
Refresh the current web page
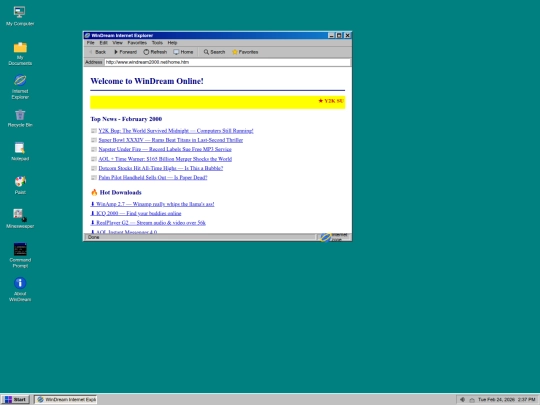point(155,52)
